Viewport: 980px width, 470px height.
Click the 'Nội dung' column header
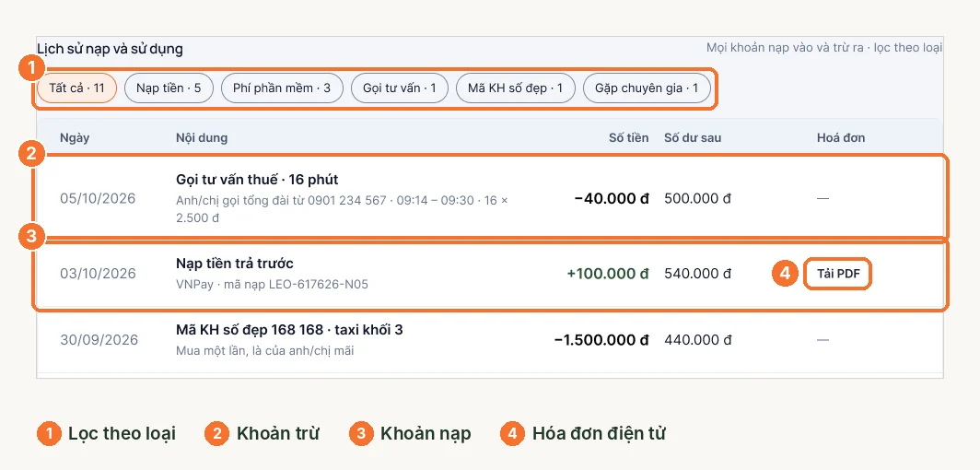pyautogui.click(x=202, y=137)
